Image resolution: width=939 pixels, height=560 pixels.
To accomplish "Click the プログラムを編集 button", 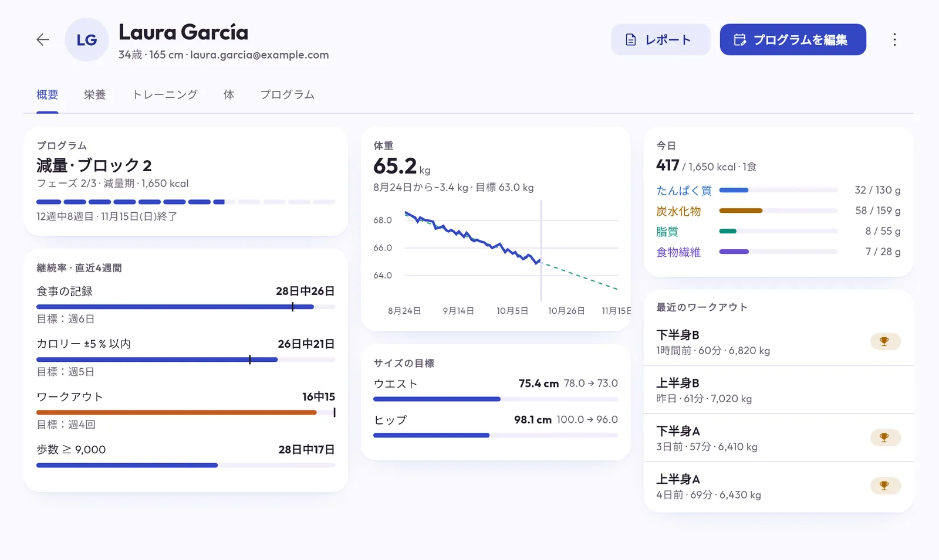I will point(793,39).
